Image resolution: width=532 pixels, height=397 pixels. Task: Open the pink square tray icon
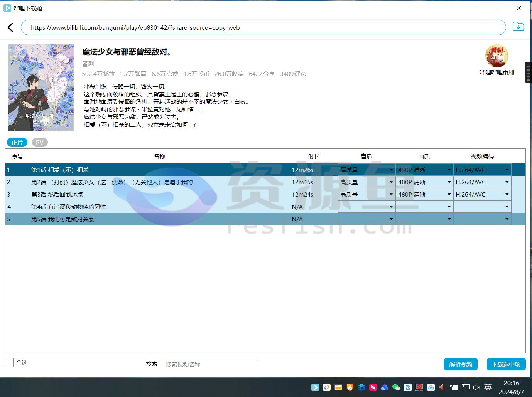pyautogui.click(x=373, y=387)
